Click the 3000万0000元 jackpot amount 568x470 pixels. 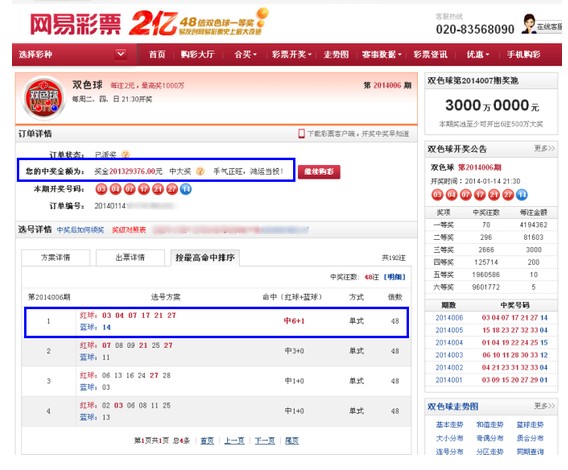coord(492,105)
